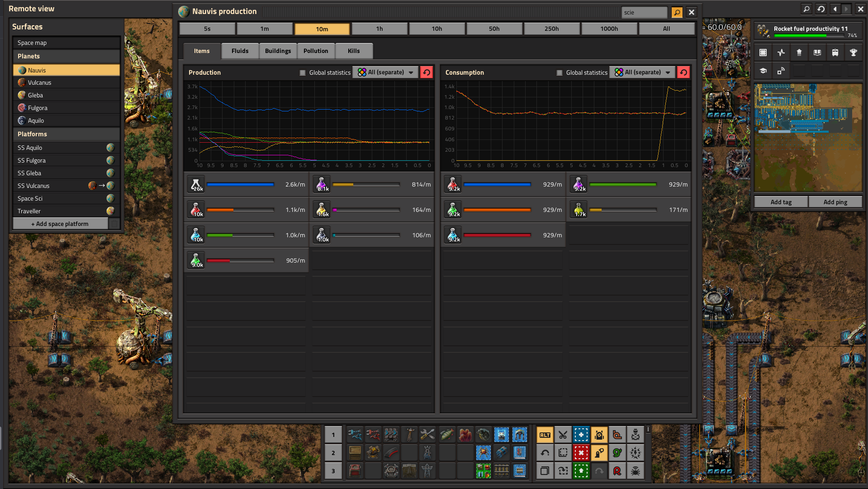
Task: Open the blueprint library (open book icon)
Action: [x=817, y=53]
